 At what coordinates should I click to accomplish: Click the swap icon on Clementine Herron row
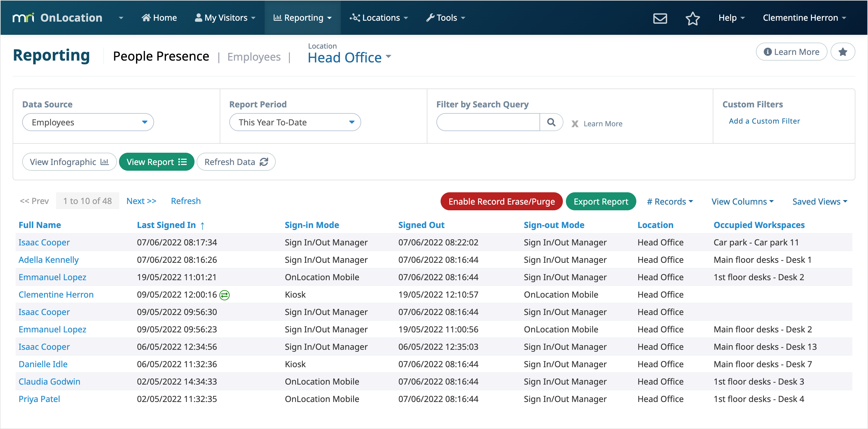(224, 295)
